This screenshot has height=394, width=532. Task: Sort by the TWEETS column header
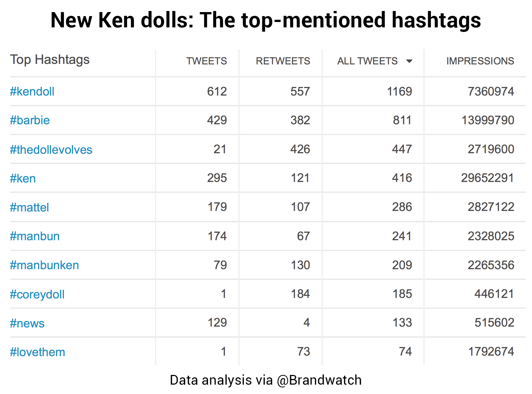(x=207, y=61)
